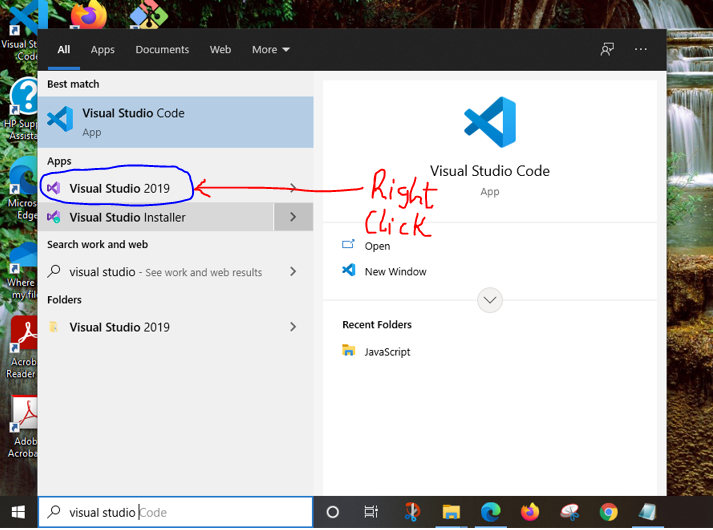Expand the Visual Studio 2019 folder chevron
Screen dimensions: 713x530
pos(293,327)
